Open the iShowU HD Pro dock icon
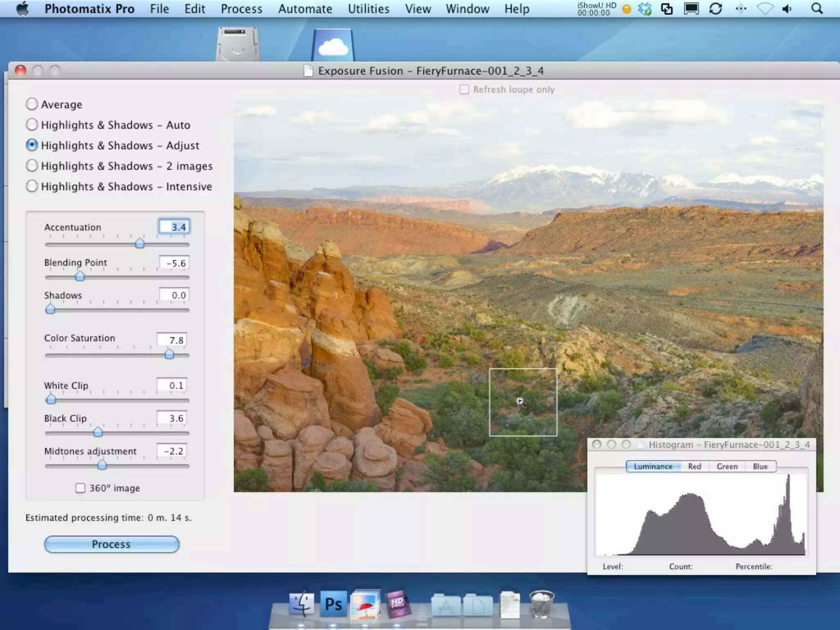Screen dimensions: 840x630 tap(397, 604)
